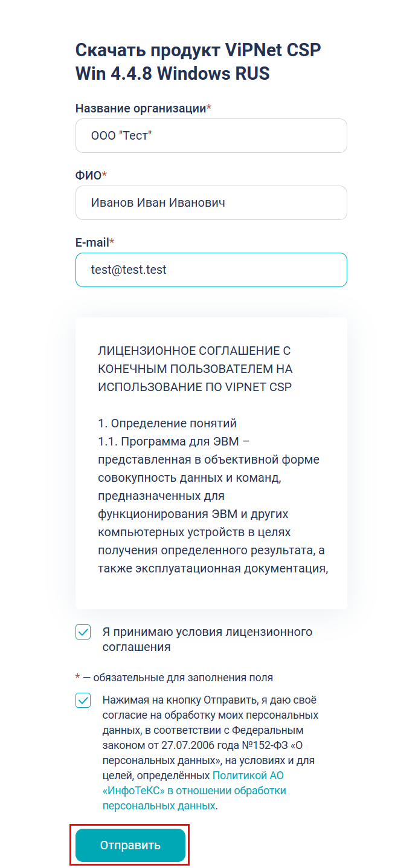Click the red asterisk beside E-mail label

(x=112, y=242)
